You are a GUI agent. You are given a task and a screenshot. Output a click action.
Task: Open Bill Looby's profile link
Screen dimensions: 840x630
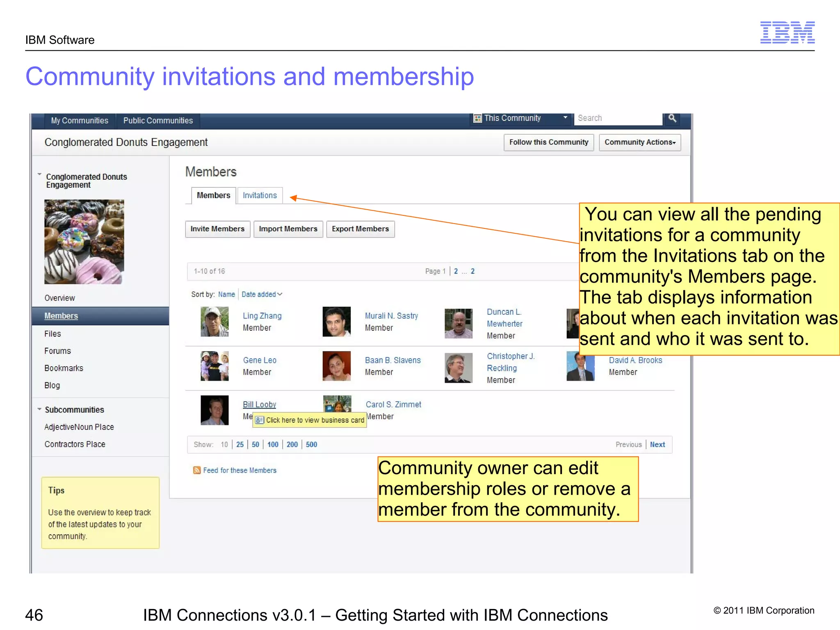(x=259, y=404)
